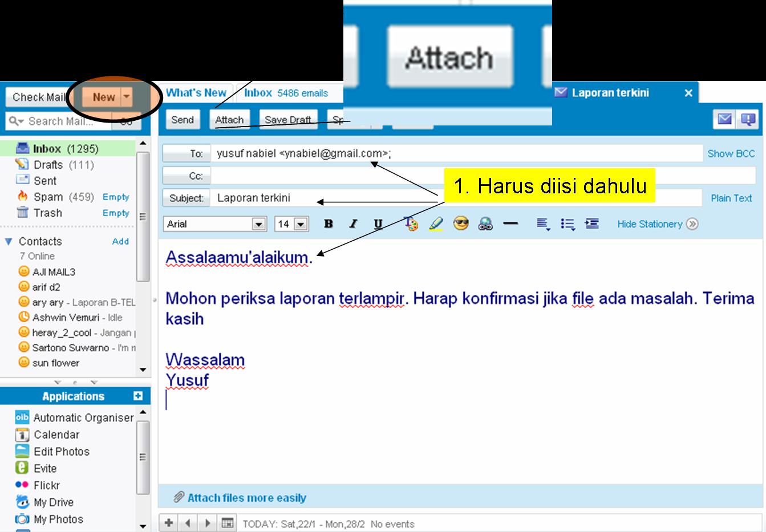
Task: Open the bulleted list tool
Action: pos(568,224)
